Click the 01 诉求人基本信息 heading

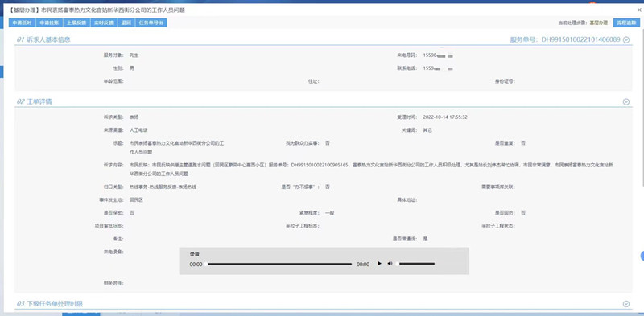pyautogui.click(x=43, y=40)
